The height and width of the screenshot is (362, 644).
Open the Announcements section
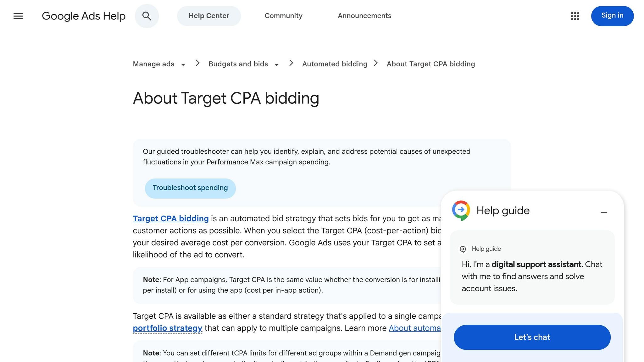[x=364, y=16]
